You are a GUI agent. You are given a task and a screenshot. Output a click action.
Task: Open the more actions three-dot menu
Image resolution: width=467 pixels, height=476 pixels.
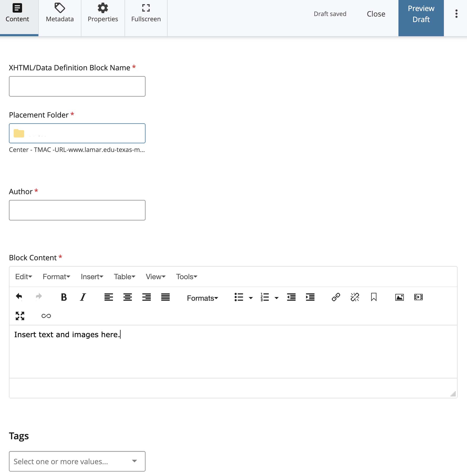click(456, 14)
